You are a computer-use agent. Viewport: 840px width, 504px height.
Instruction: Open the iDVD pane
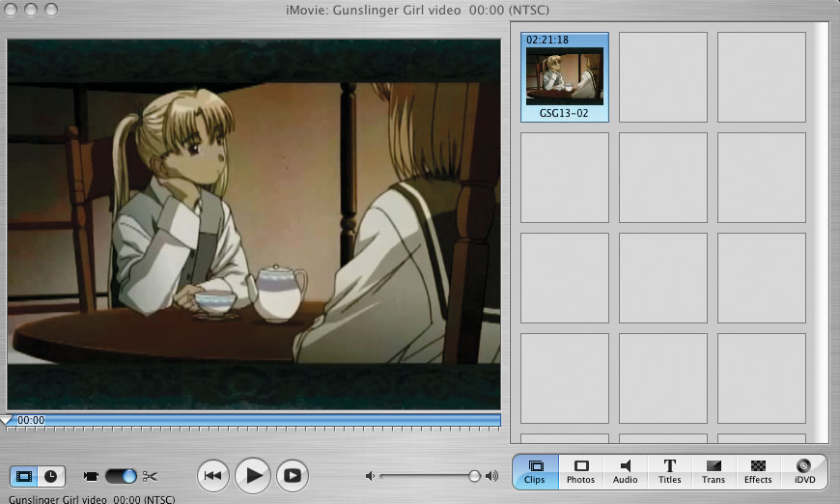(x=804, y=472)
